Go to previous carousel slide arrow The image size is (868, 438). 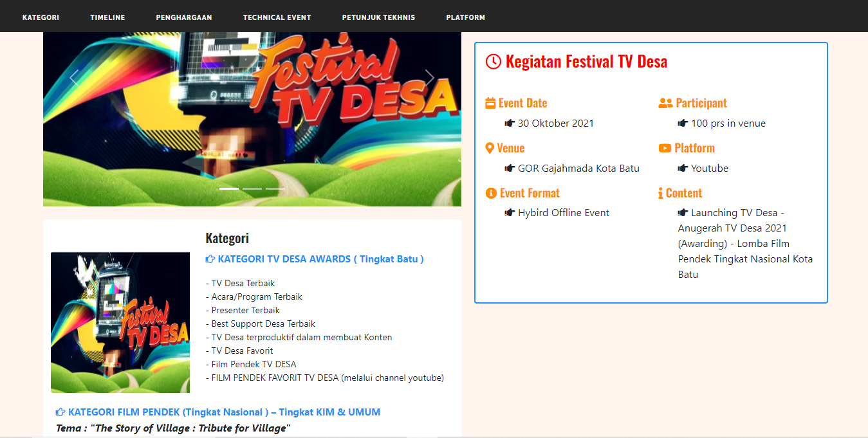(75, 78)
